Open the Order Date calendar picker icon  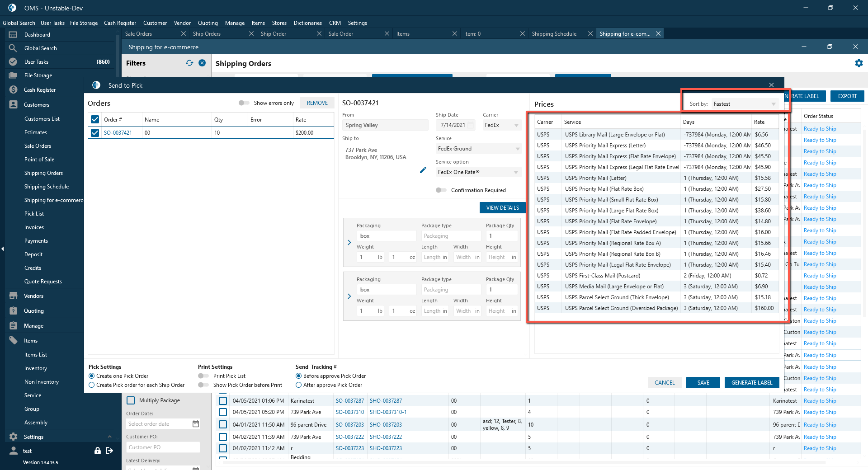(x=195, y=424)
